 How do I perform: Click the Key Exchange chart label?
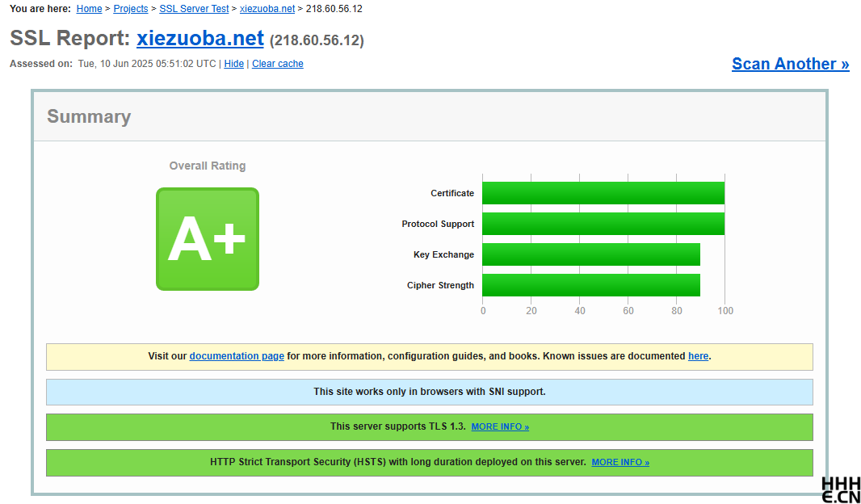coord(443,254)
